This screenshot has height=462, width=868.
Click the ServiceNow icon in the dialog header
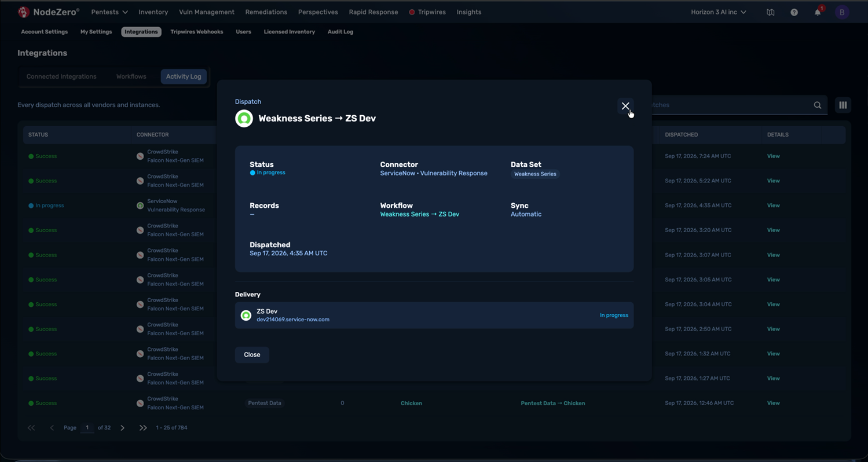point(244,118)
